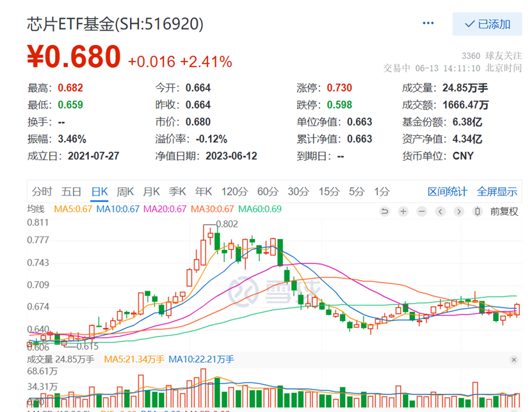Open the three-dot more options menu
532x412 pixels.
[428, 23]
